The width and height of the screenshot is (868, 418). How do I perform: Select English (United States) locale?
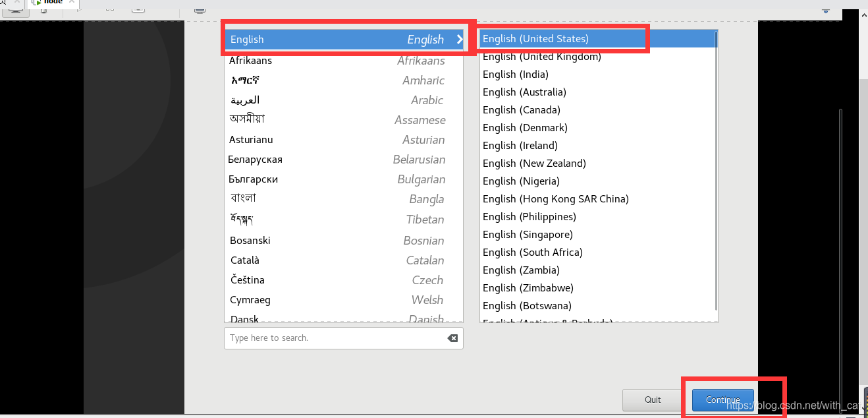click(597, 39)
